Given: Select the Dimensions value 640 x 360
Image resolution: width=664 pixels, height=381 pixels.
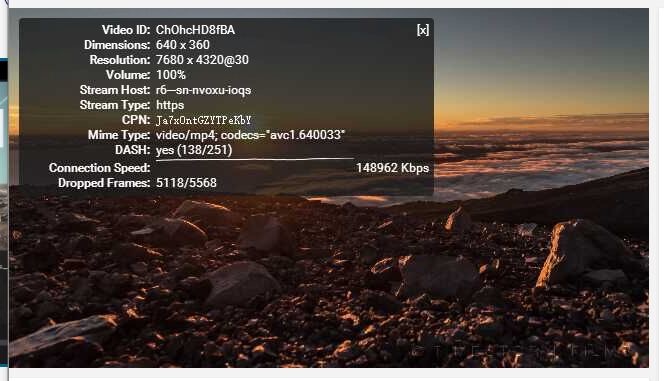Looking at the screenshot, I should tap(183, 45).
